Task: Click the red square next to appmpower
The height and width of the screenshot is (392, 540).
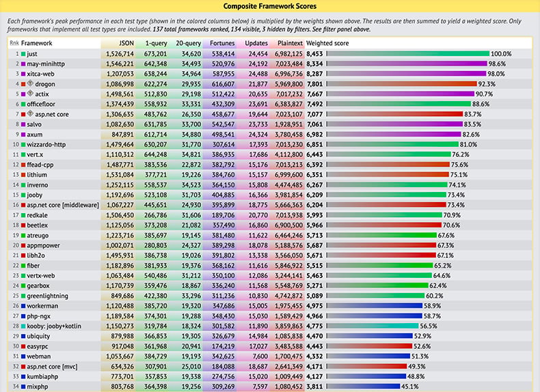Action: 23,246
